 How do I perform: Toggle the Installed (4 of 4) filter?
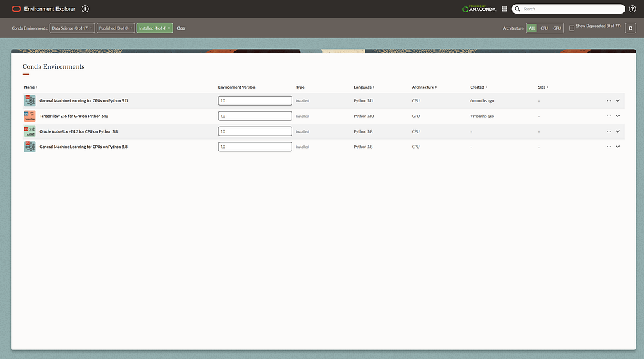click(x=155, y=28)
